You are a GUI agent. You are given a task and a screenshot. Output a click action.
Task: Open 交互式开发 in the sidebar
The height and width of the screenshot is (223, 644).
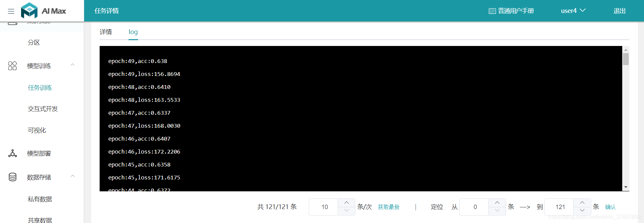[43, 109]
